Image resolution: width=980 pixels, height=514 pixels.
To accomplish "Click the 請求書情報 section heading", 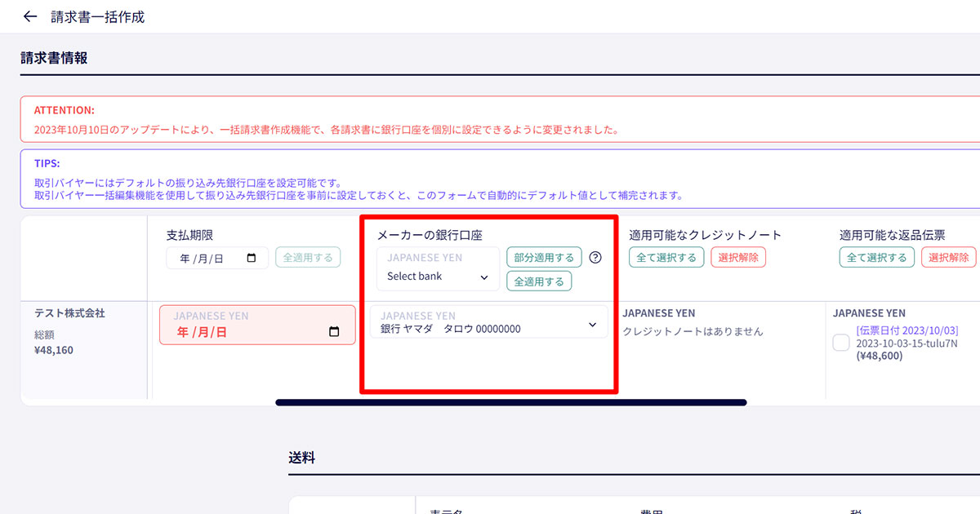I will (54, 58).
